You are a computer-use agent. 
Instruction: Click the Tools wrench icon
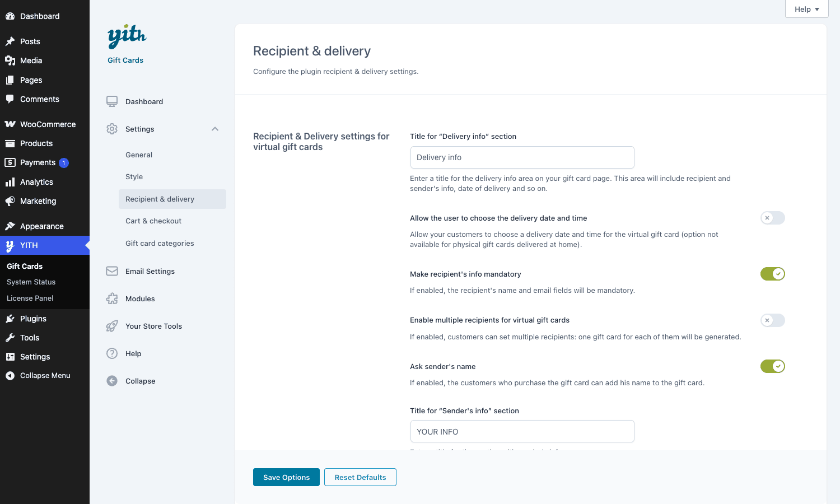pos(10,338)
